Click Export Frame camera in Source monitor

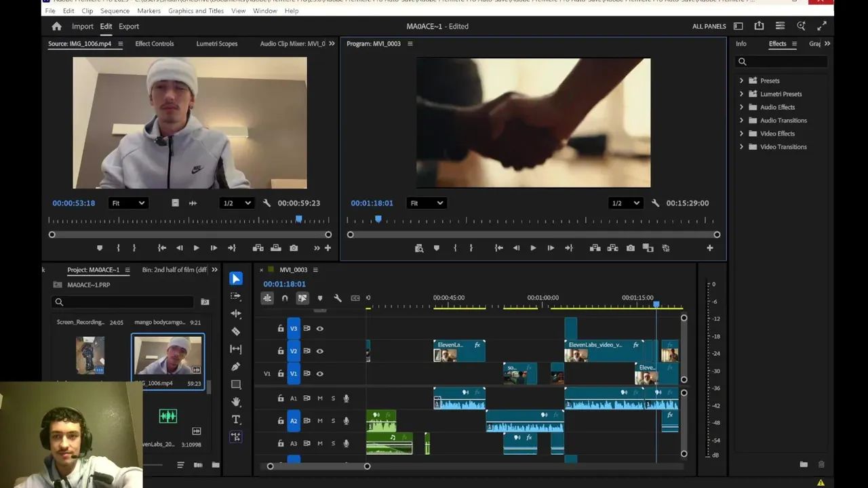tap(294, 248)
